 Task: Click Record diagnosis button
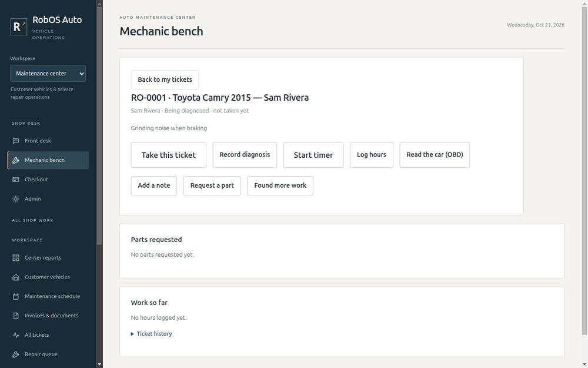pos(245,155)
